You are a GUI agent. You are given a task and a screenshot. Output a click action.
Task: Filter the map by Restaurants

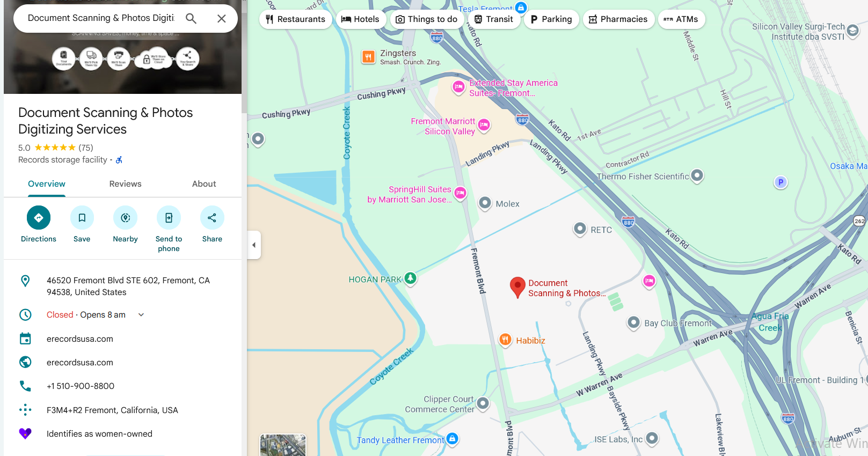pyautogui.click(x=295, y=19)
